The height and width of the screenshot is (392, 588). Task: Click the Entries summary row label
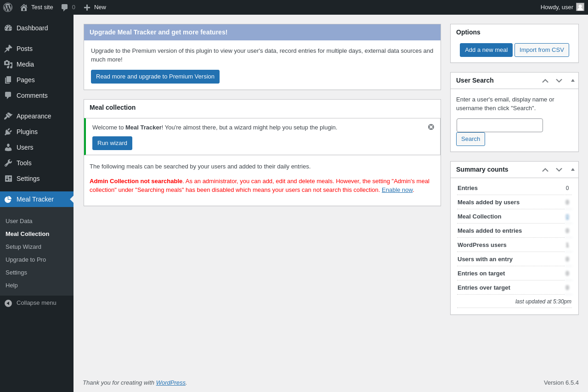pyautogui.click(x=468, y=188)
